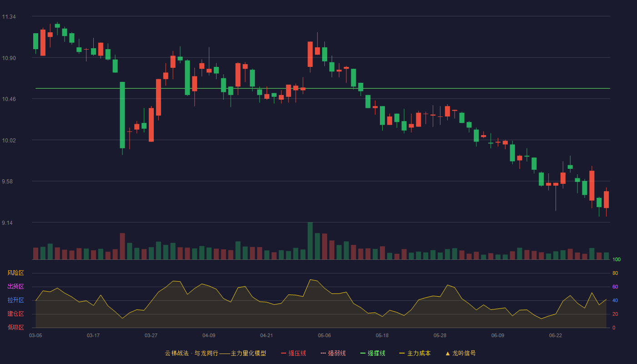Click the 100 indicator scale label
The width and height of the screenshot is (637, 364).
coord(617,259)
